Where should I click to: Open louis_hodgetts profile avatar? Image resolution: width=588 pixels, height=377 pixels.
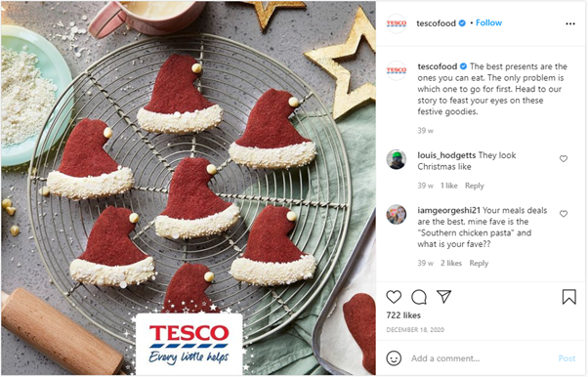tap(397, 159)
